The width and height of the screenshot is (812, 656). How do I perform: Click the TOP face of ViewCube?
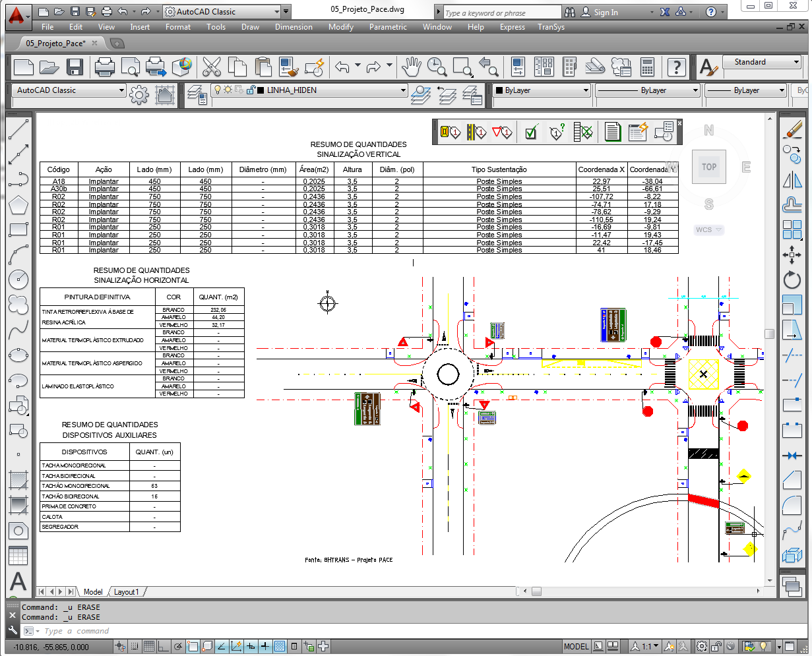708,167
